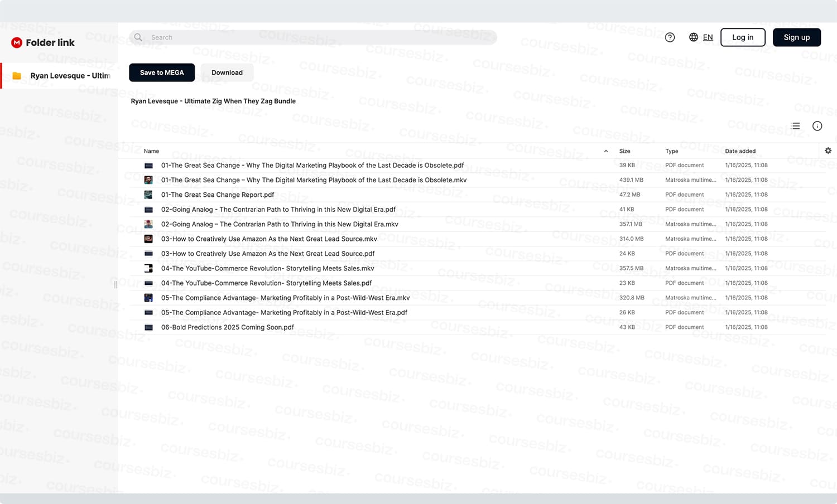Sort by the Type column header

pos(672,151)
